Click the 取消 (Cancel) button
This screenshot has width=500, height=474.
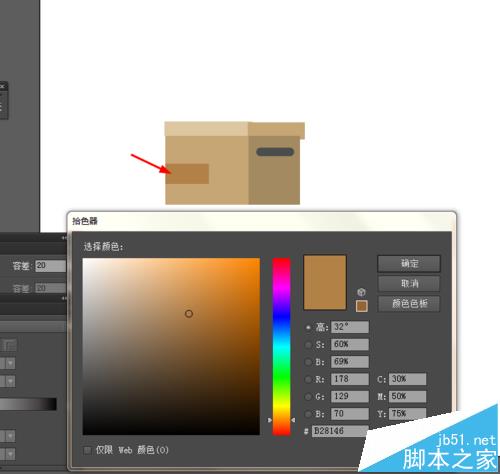(409, 284)
